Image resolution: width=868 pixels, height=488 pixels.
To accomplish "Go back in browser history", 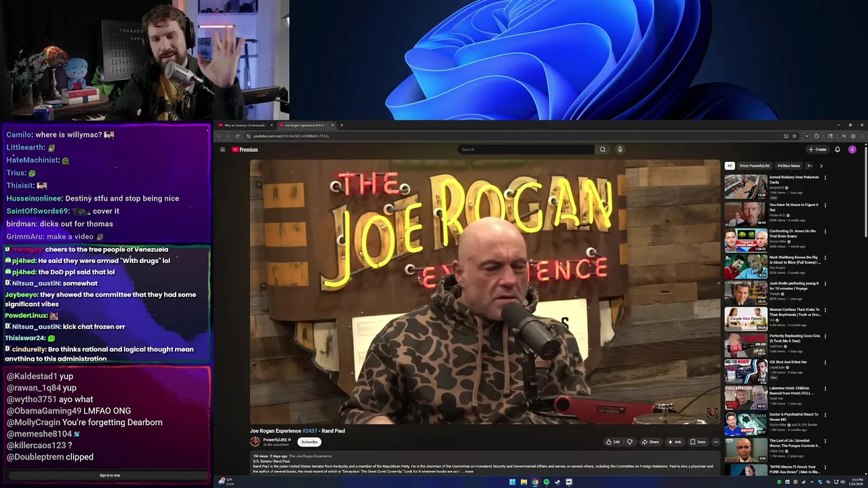I will pyautogui.click(x=219, y=136).
